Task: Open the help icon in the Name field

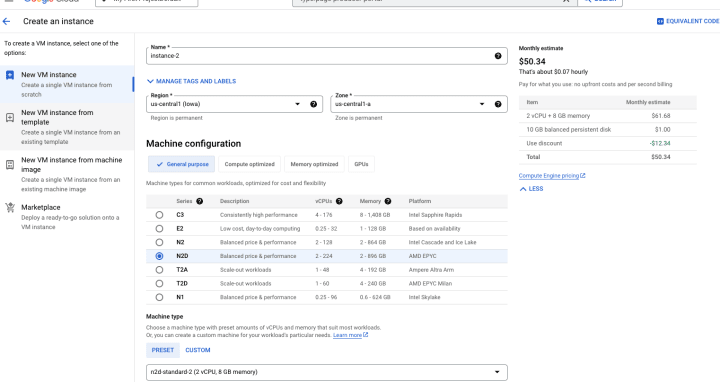Action: tap(498, 56)
